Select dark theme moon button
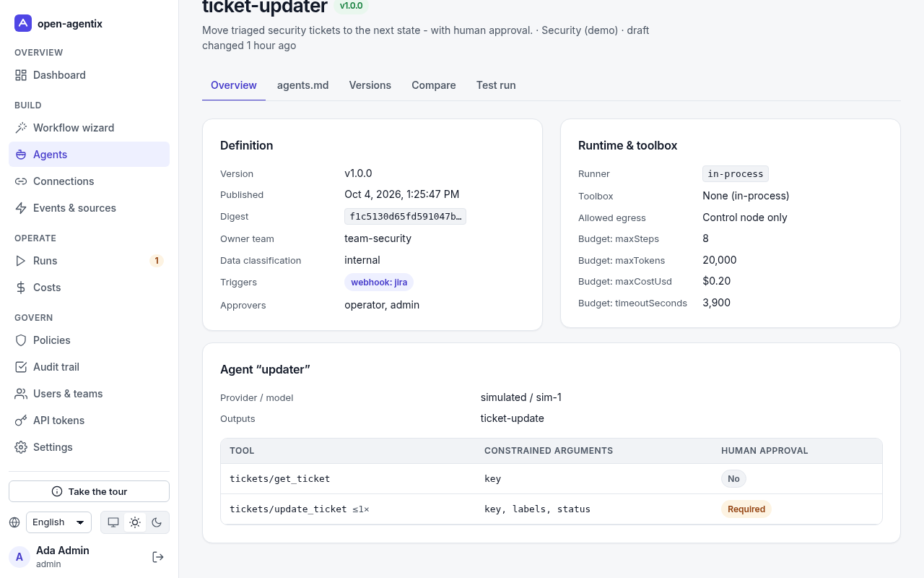 [x=157, y=522]
